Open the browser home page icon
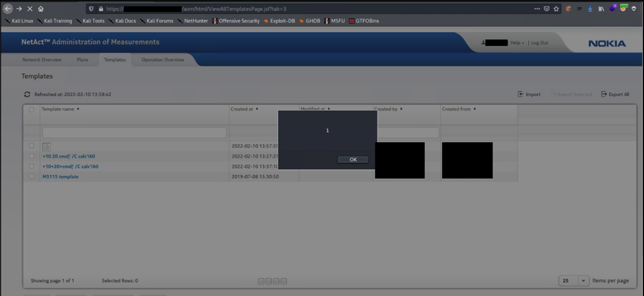Viewport: 644px width, 296px height. (x=40, y=8)
